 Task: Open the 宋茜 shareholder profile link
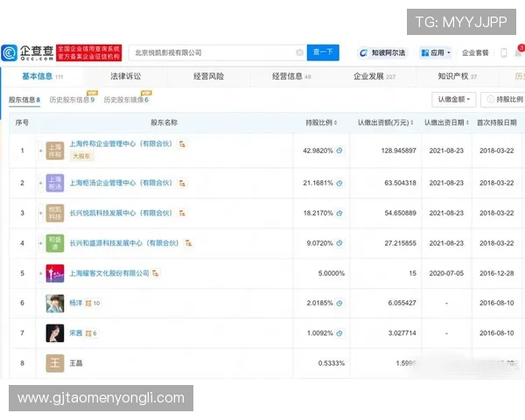click(x=75, y=333)
